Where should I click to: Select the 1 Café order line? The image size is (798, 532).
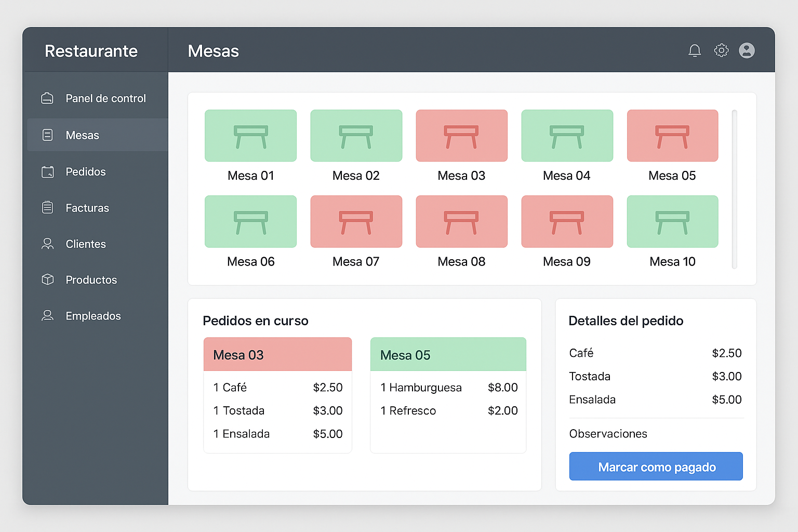click(x=278, y=388)
